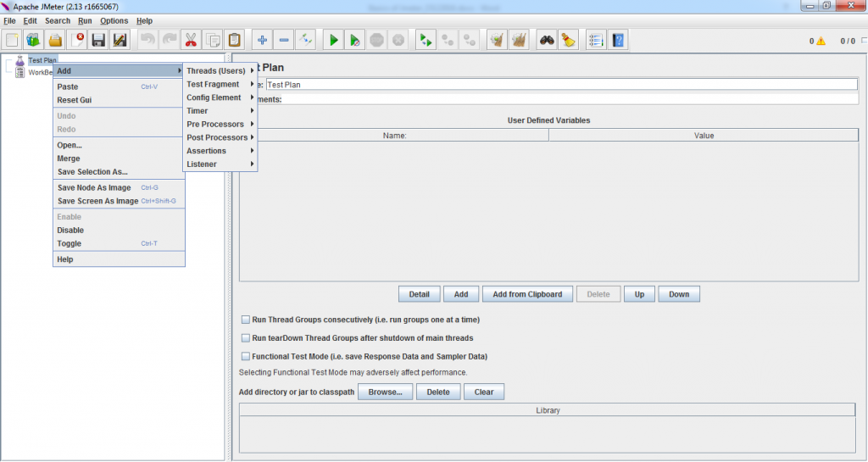Image resolution: width=868 pixels, height=462 pixels.
Task: Click Start no pauses icon
Action: 355,41
